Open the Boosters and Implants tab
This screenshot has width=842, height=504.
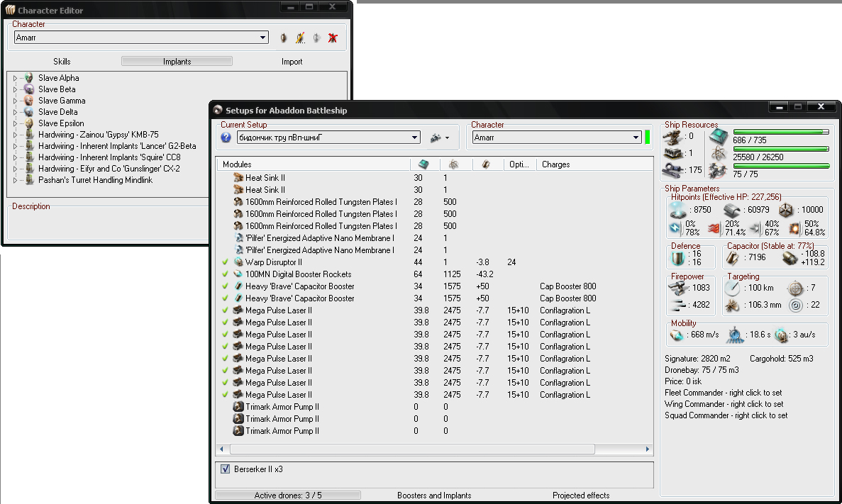click(x=434, y=495)
